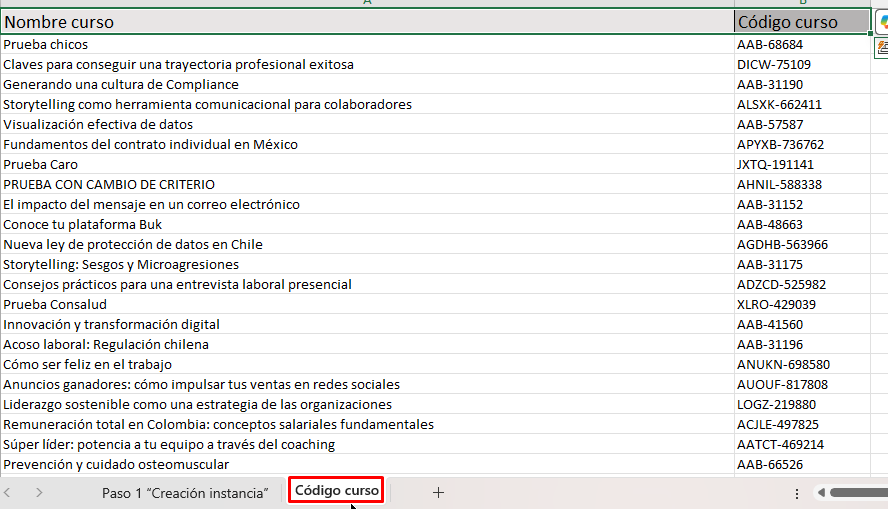Click the previous sheet navigation arrow
Image resolution: width=888 pixels, height=509 pixels.
[x=8, y=492]
